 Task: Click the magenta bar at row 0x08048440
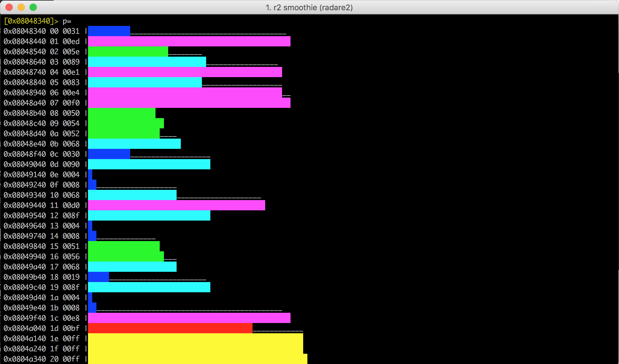(x=189, y=41)
